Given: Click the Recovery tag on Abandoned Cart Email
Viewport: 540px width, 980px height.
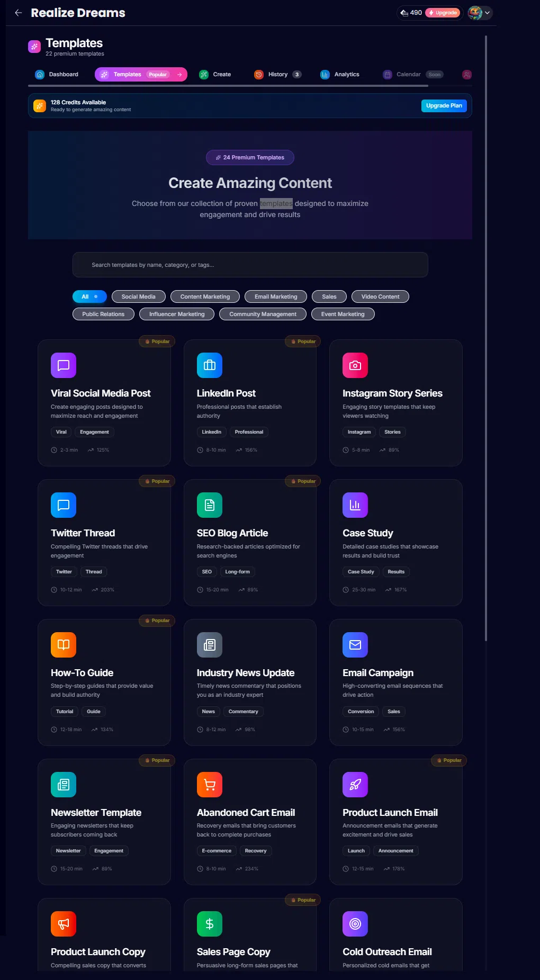Looking at the screenshot, I should (x=256, y=851).
